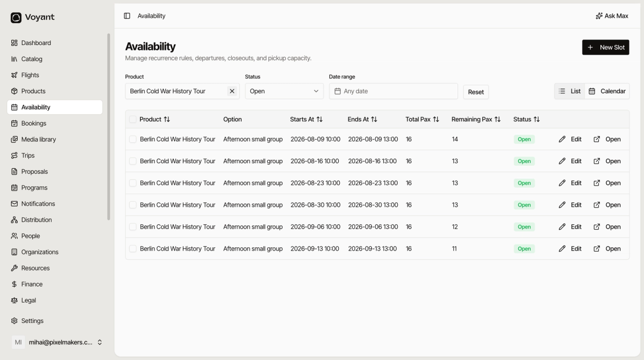Viewport: 644px width, 360px height.
Task: Check the row starting 2026-08-09
Action: (133, 139)
